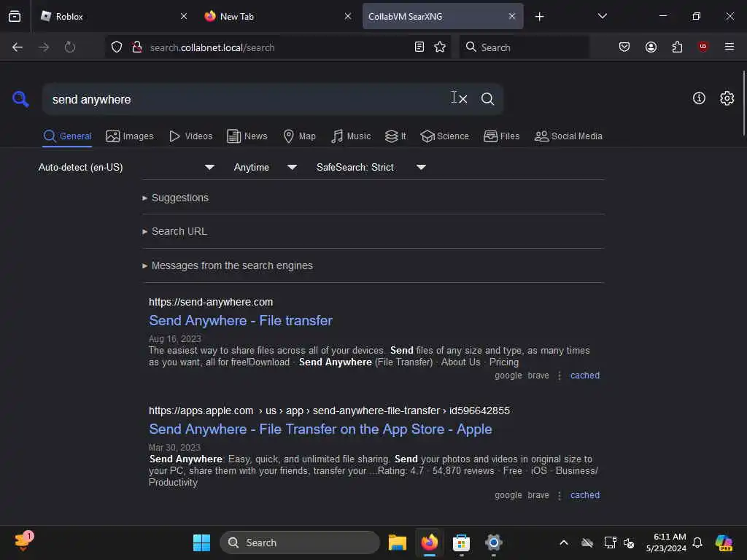Select the Files search category
This screenshot has width=747, height=560.
[x=501, y=136]
